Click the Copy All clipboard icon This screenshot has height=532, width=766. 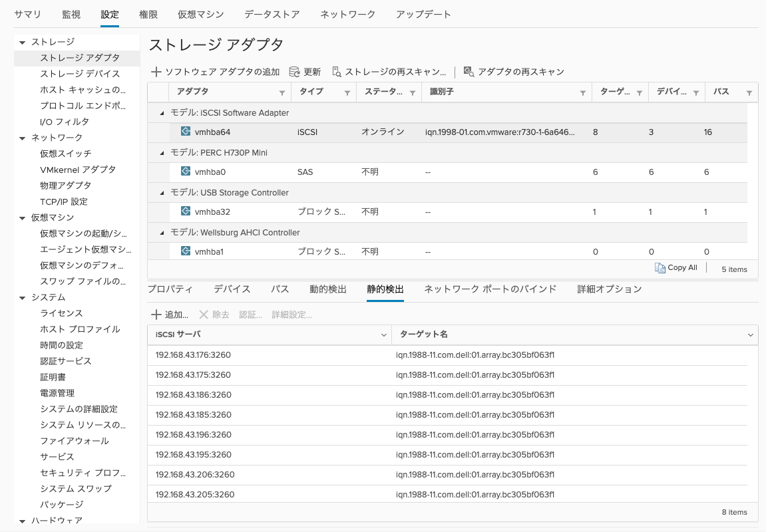[x=660, y=268]
